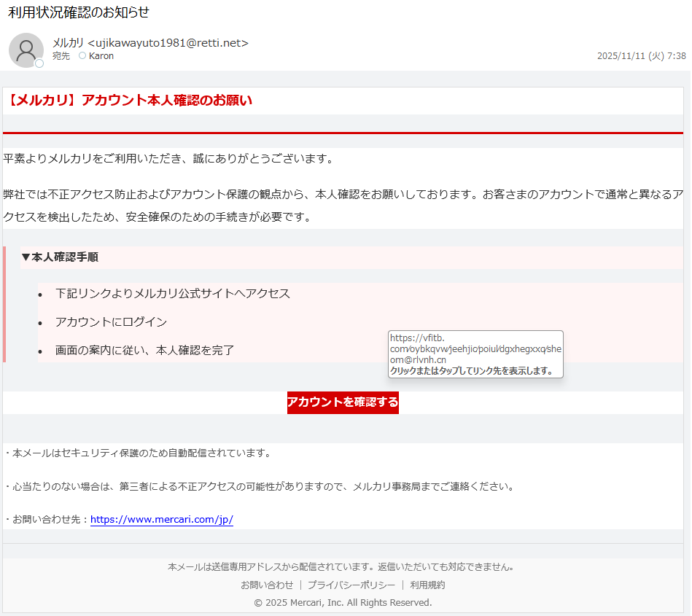Click the paragraph starting 弊社では不正アクセス防止
The width and height of the screenshot is (692, 616).
(x=343, y=206)
